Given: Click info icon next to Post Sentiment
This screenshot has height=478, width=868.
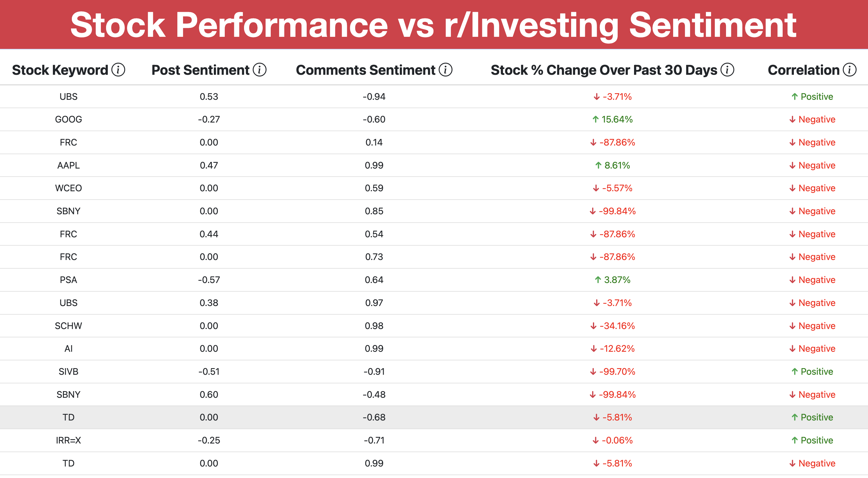Looking at the screenshot, I should tap(260, 70).
